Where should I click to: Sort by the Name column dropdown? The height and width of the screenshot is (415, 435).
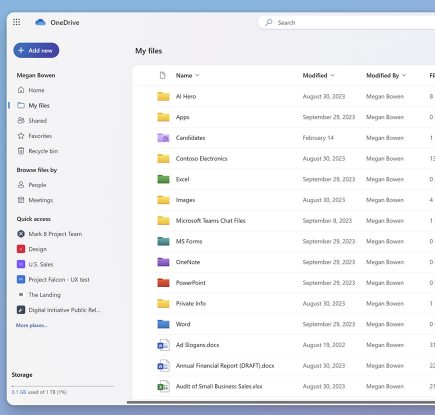click(x=188, y=75)
